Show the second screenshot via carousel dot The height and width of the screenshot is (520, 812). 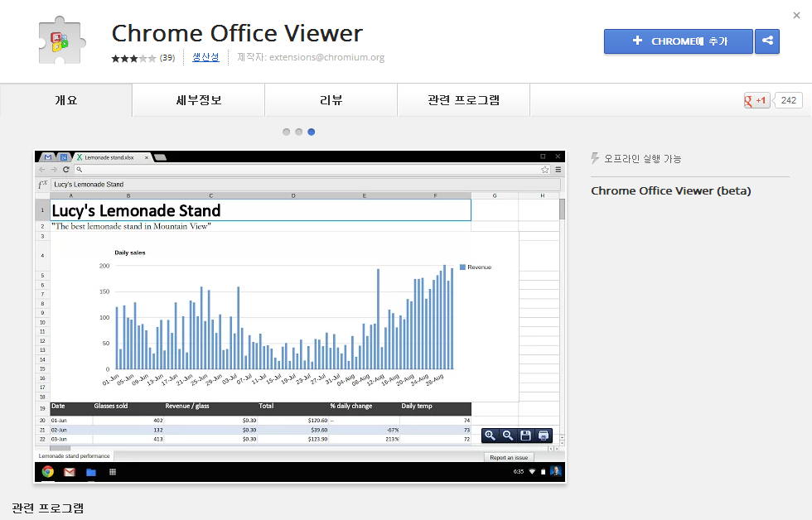tap(299, 132)
